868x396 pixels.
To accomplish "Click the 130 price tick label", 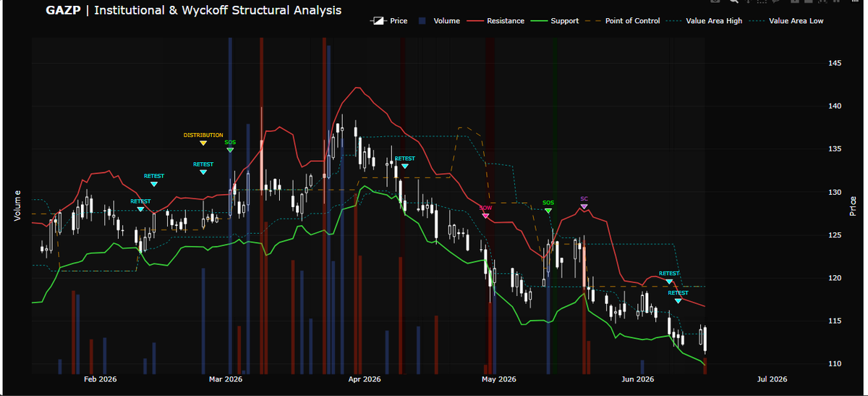I will pyautogui.click(x=835, y=193).
